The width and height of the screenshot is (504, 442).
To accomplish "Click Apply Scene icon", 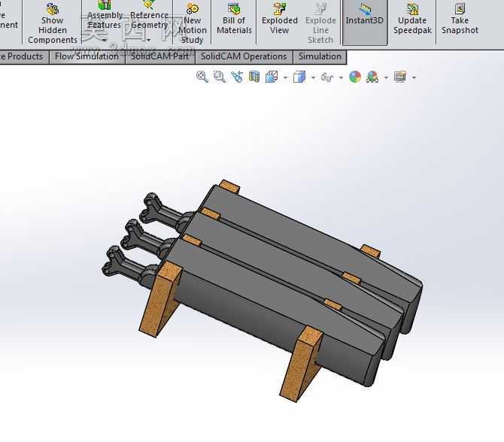I will [x=372, y=77].
